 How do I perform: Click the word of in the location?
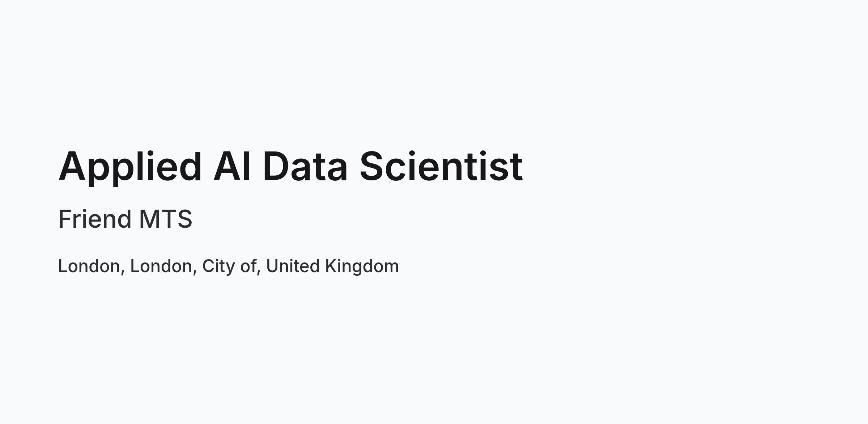point(248,266)
